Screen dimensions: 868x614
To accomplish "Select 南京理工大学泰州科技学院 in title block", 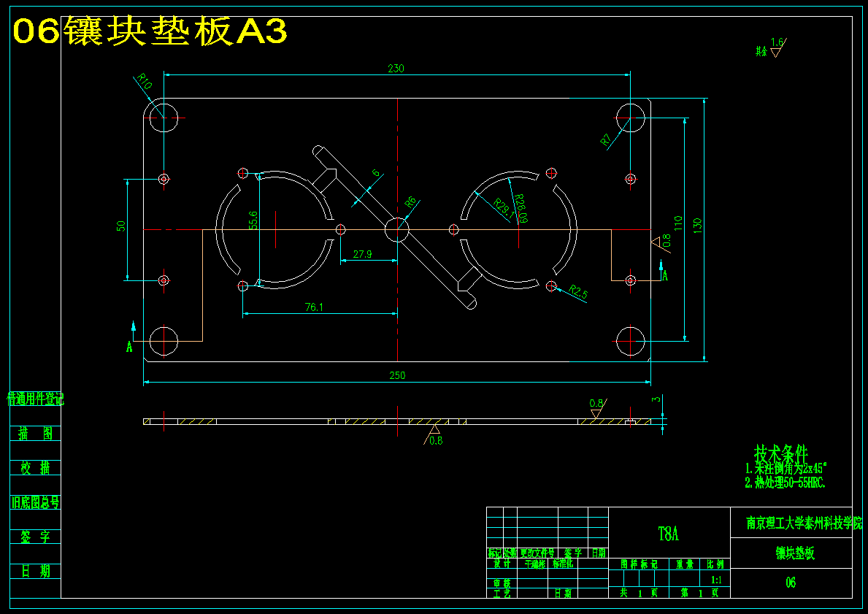I will 804,523.
